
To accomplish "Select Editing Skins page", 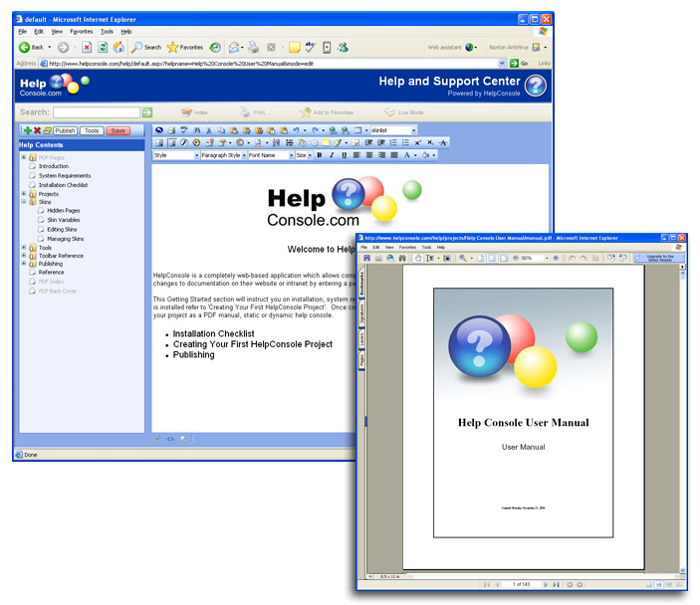I will [62, 229].
